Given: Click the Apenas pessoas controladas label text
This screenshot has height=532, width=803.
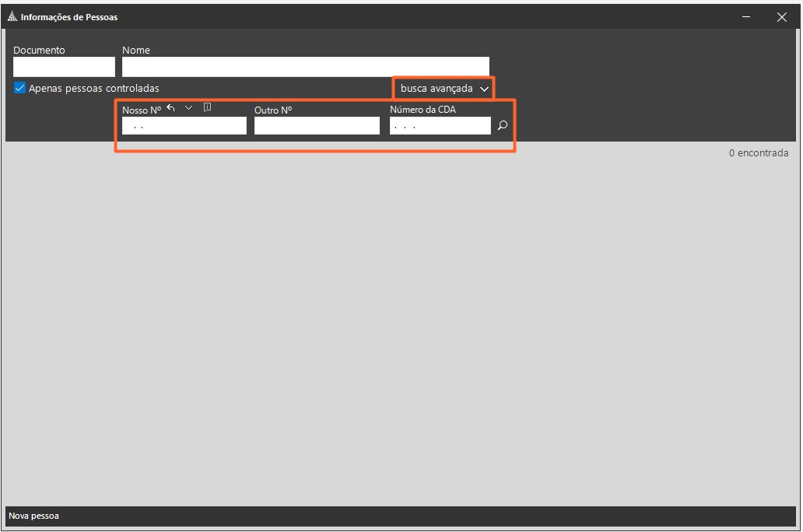Looking at the screenshot, I should 93,89.
